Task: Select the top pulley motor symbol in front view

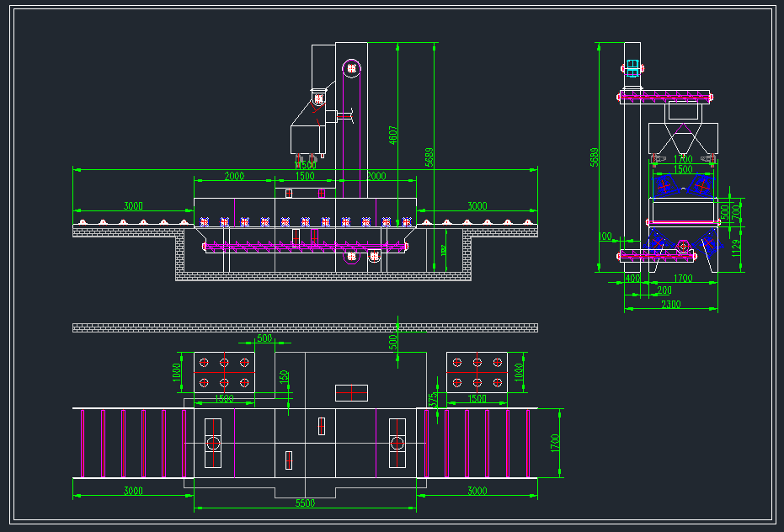Action: coord(352,67)
